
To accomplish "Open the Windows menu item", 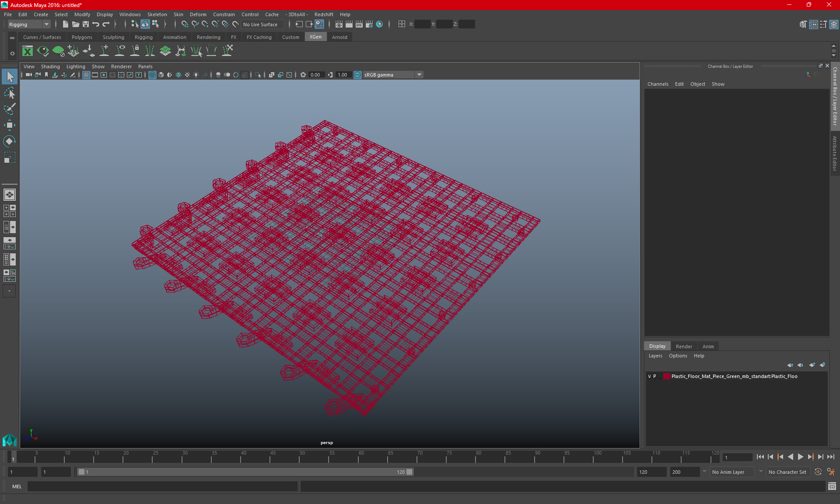I will [x=129, y=14].
